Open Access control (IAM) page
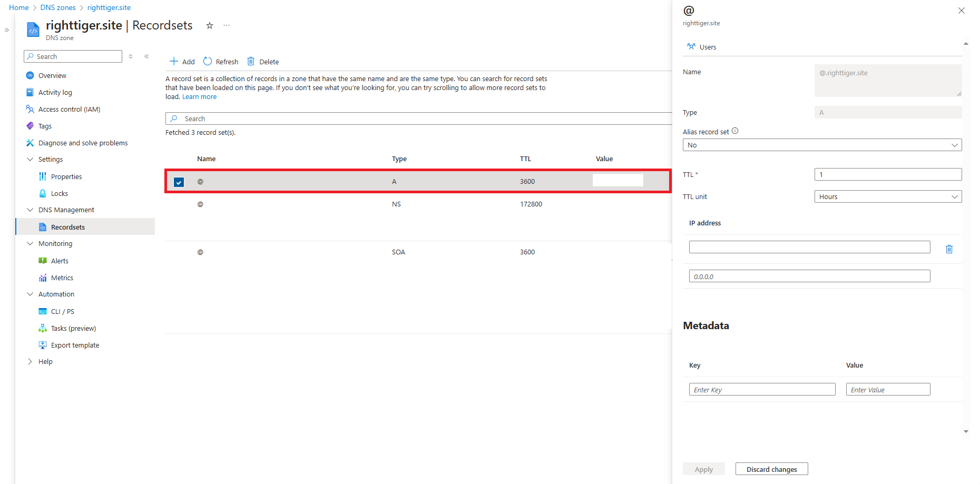 [x=69, y=109]
